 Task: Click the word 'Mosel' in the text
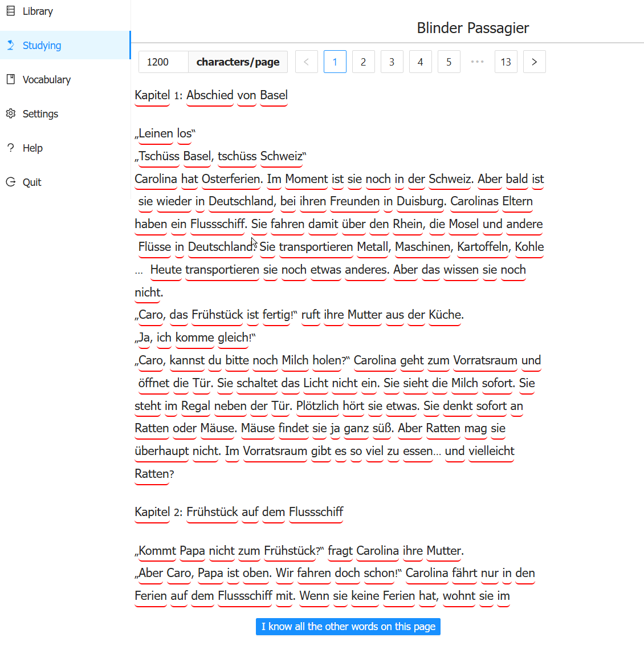(x=463, y=224)
